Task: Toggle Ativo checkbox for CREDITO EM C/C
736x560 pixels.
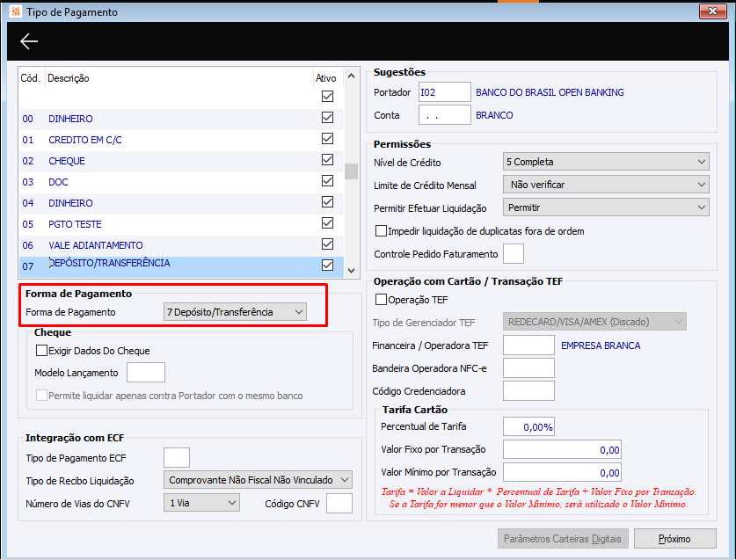Action: coord(327,139)
